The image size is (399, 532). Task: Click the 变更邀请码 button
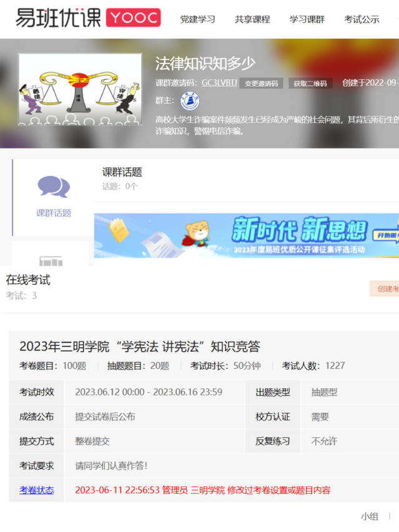[262, 84]
